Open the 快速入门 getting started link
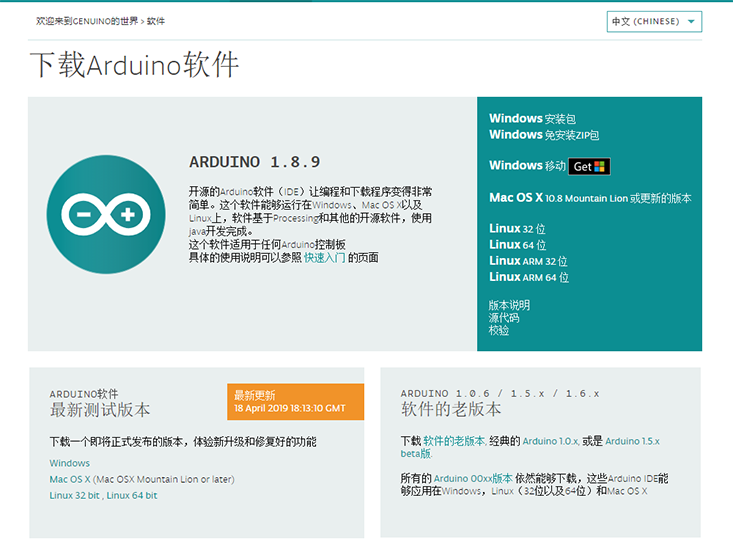This screenshot has height=550, width=733. 324,257
